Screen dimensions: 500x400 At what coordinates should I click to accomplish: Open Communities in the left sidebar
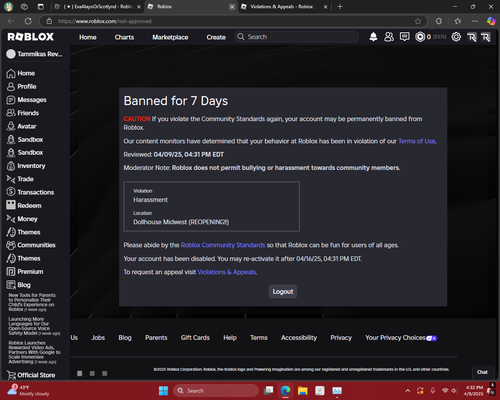click(x=31, y=245)
